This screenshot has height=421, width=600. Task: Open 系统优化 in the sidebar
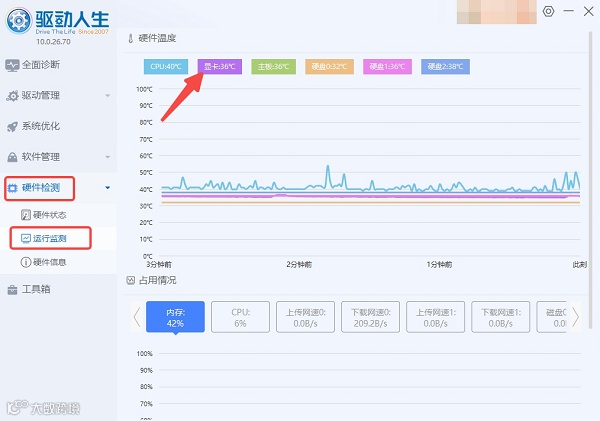pos(41,126)
